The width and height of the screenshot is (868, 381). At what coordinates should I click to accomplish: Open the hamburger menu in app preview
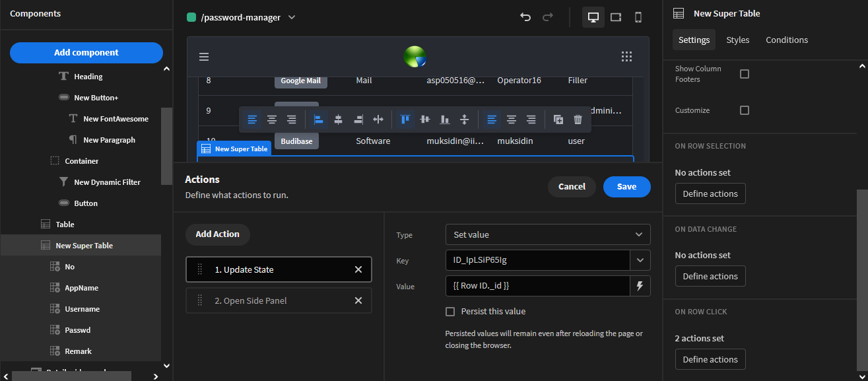click(x=204, y=57)
